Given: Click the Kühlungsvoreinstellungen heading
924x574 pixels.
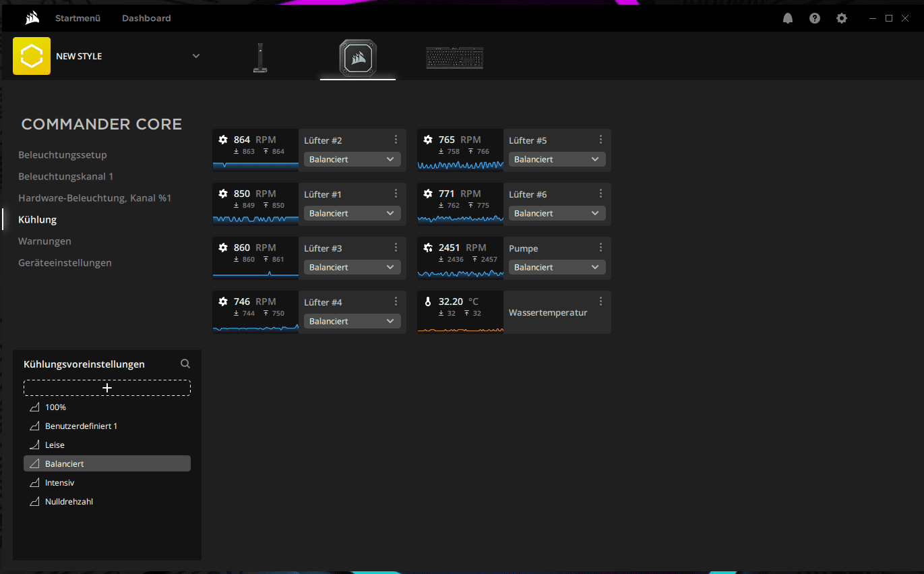Looking at the screenshot, I should point(84,364).
